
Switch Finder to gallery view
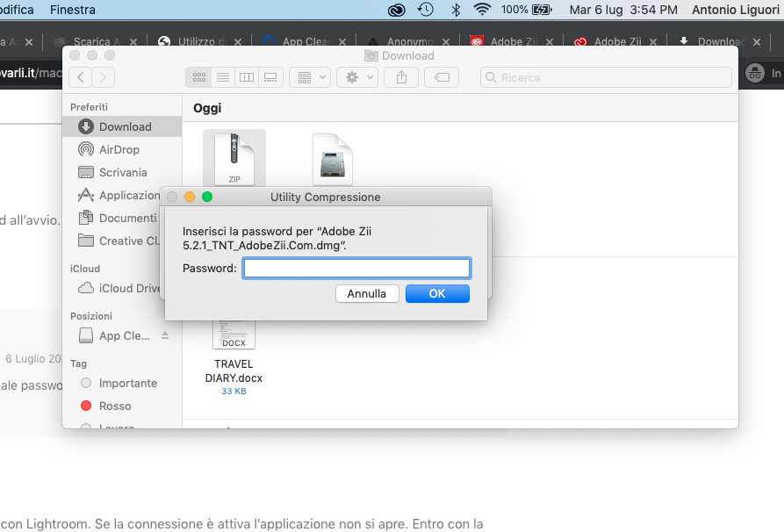click(270, 77)
